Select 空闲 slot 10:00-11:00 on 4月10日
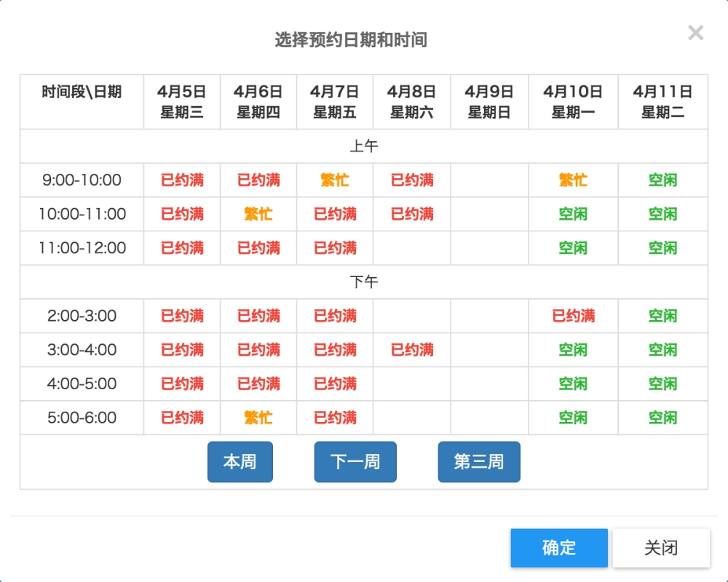This screenshot has width=728, height=582. 573,214
